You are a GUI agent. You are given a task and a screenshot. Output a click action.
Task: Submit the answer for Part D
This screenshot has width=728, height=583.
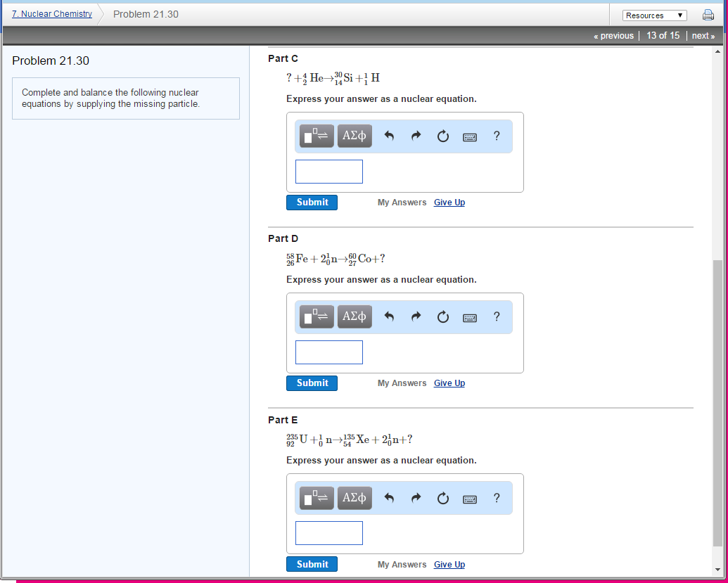coord(312,383)
